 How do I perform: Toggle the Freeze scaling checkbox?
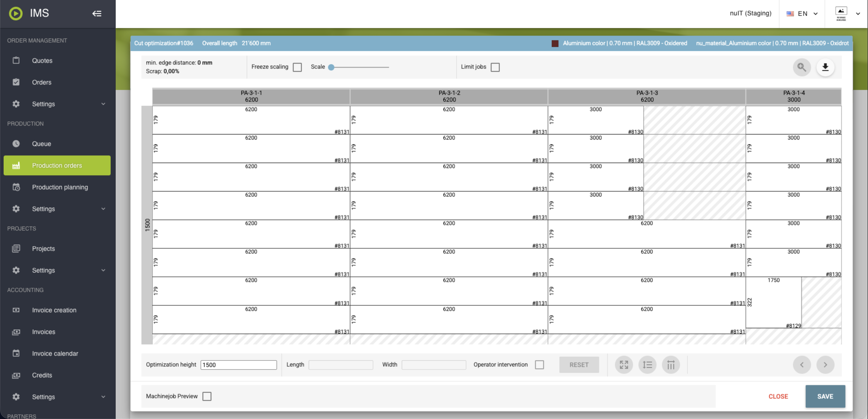pos(297,67)
